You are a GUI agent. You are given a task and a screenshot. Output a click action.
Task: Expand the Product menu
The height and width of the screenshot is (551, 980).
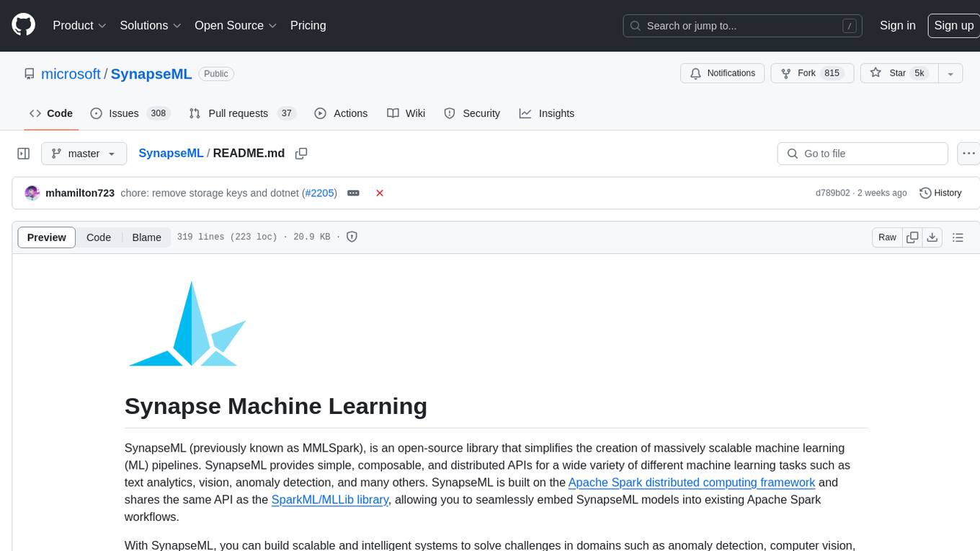(79, 25)
